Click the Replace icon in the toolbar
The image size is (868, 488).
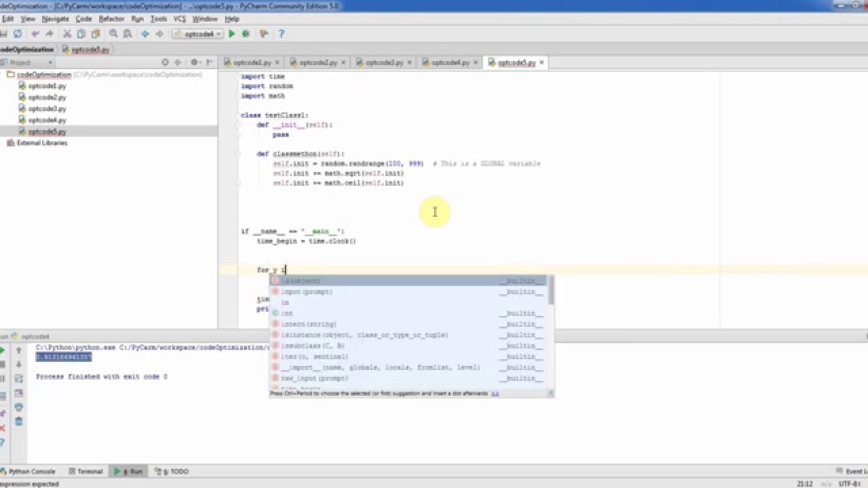click(x=127, y=34)
